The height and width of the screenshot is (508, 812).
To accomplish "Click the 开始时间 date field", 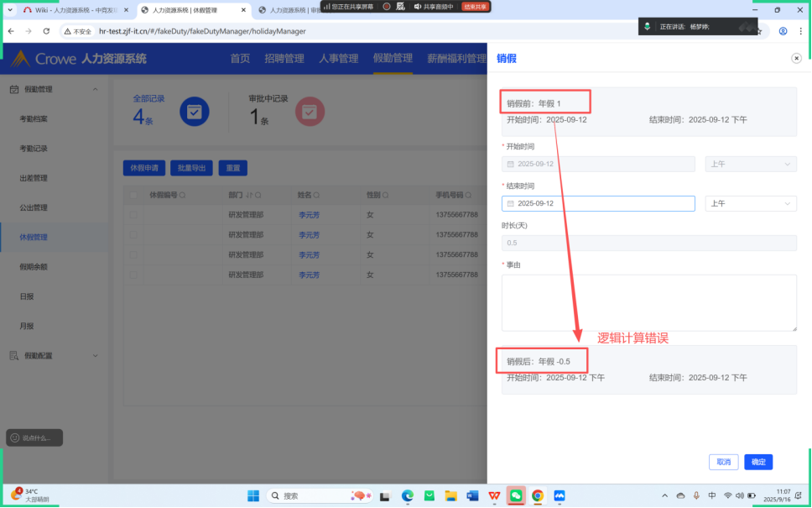I will 598,164.
